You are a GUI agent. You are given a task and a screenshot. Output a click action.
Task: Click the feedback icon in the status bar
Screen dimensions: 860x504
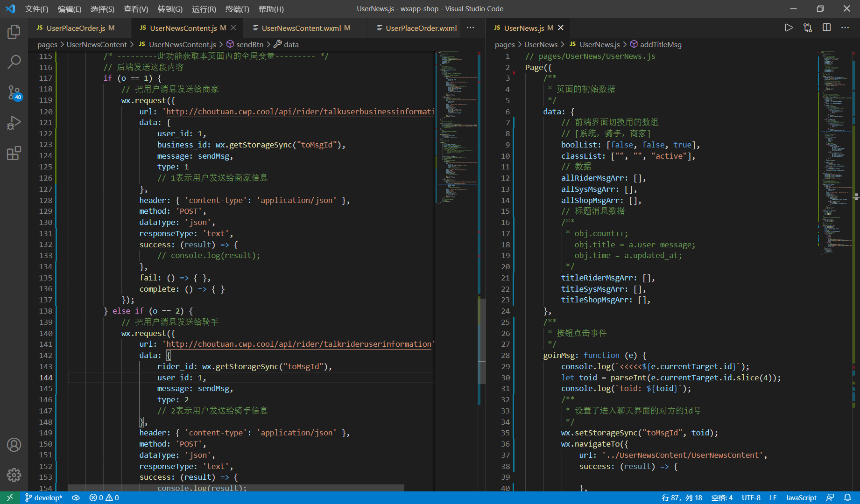(830, 498)
